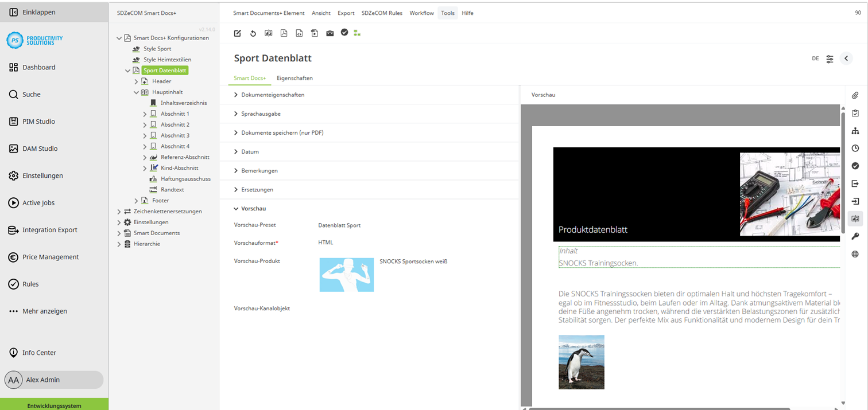Collapse the Smart Docs+ Konfigurationen tree node
Screen dimensions: 868x410
point(119,37)
